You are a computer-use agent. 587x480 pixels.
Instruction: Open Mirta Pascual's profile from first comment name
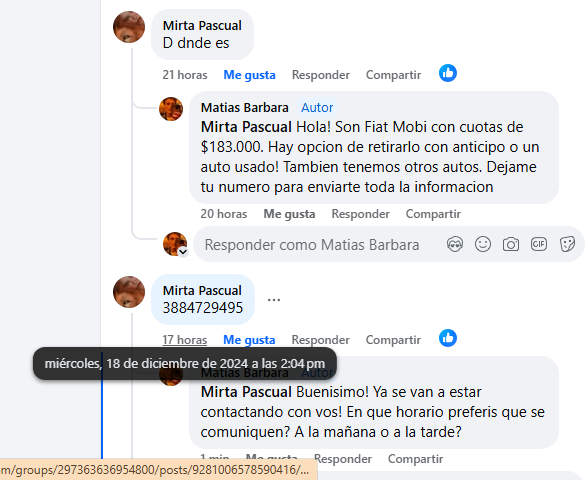[202, 25]
